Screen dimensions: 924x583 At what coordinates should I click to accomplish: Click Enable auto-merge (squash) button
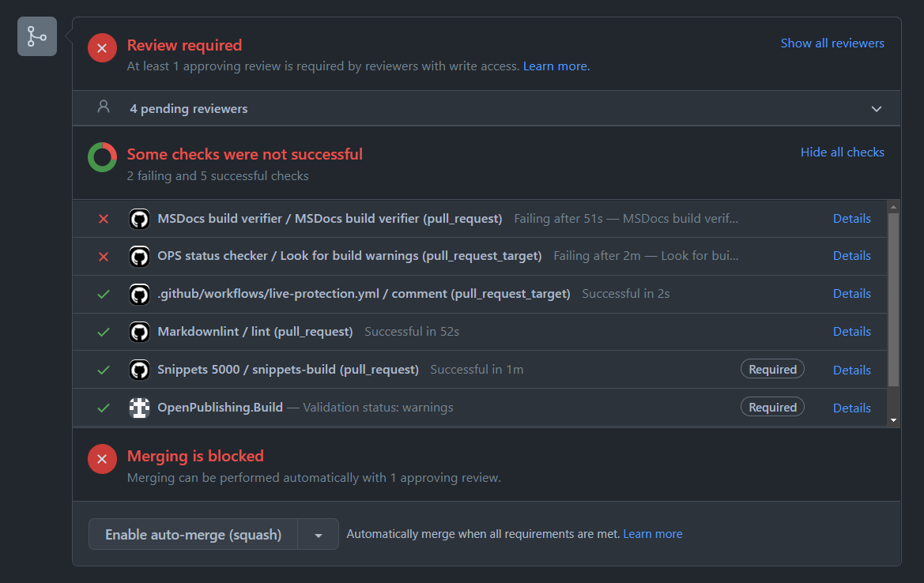[193, 535]
